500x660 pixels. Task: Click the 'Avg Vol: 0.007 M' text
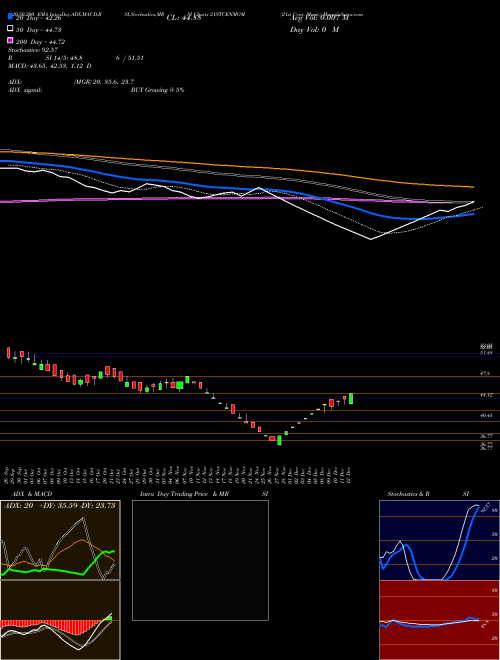[x=319, y=18]
